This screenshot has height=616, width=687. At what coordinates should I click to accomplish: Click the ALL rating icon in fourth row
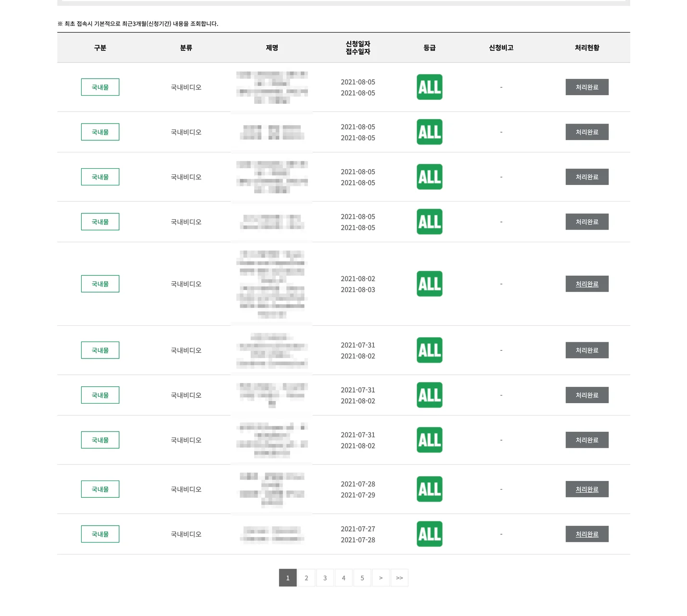coord(429,222)
